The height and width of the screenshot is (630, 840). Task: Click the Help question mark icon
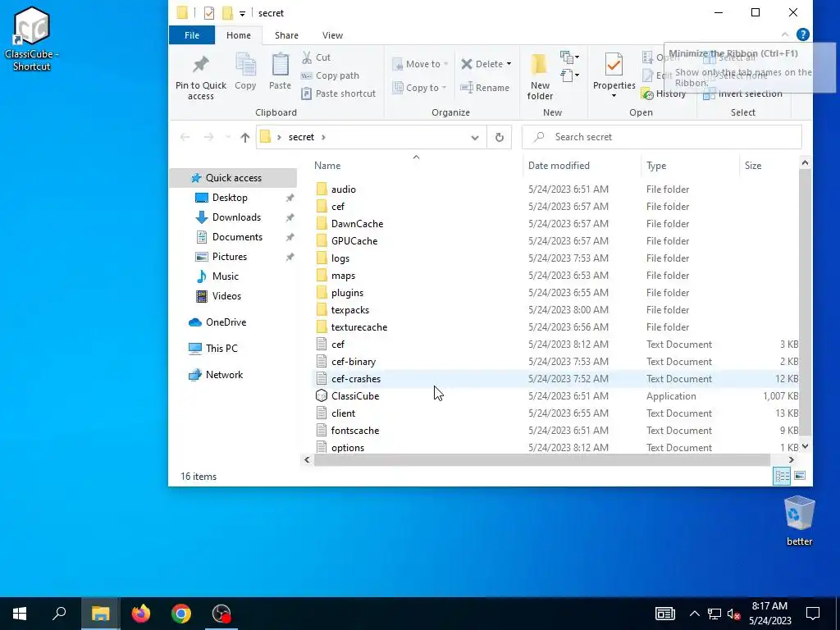pos(802,34)
